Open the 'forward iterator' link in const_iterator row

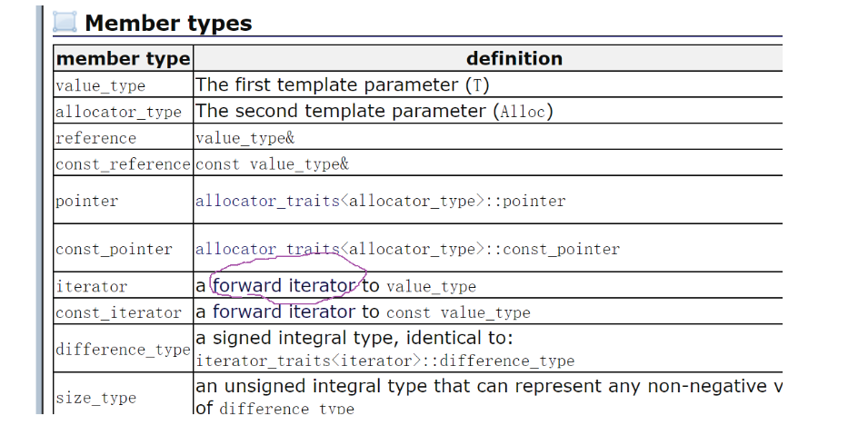pyautogui.click(x=284, y=312)
